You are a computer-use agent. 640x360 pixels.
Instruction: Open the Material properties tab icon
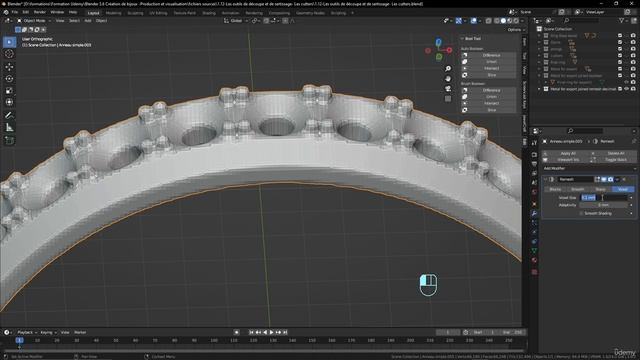point(534,260)
